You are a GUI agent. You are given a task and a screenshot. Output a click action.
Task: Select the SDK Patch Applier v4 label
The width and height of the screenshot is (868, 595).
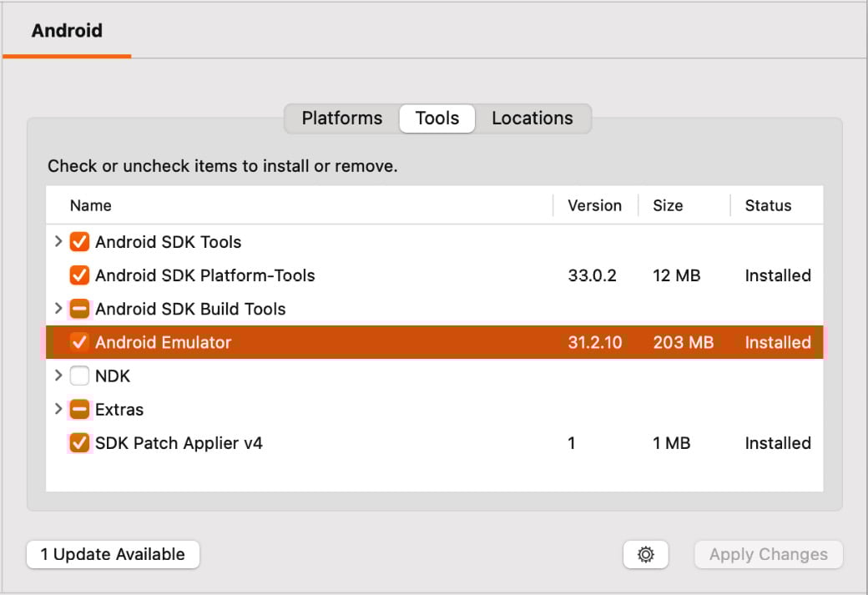(x=179, y=443)
